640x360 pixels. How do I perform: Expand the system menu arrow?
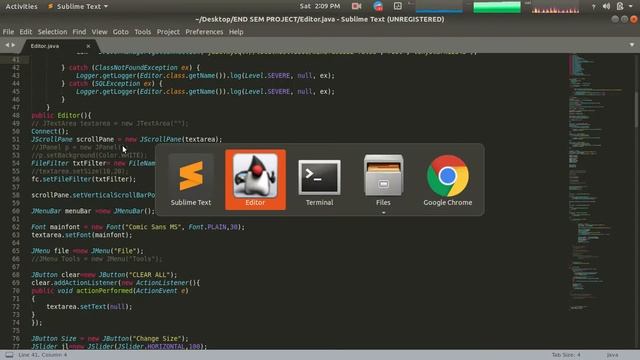coord(631,7)
